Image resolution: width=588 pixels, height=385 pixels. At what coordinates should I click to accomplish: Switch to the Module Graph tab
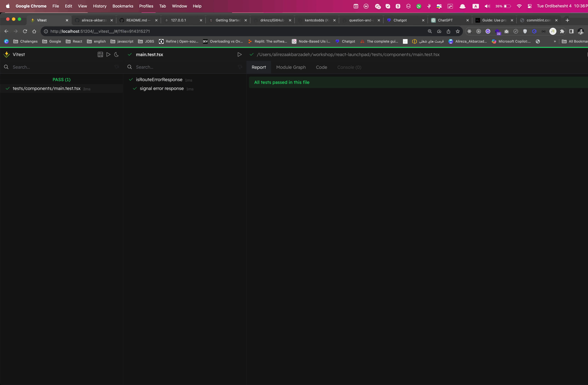pos(291,67)
